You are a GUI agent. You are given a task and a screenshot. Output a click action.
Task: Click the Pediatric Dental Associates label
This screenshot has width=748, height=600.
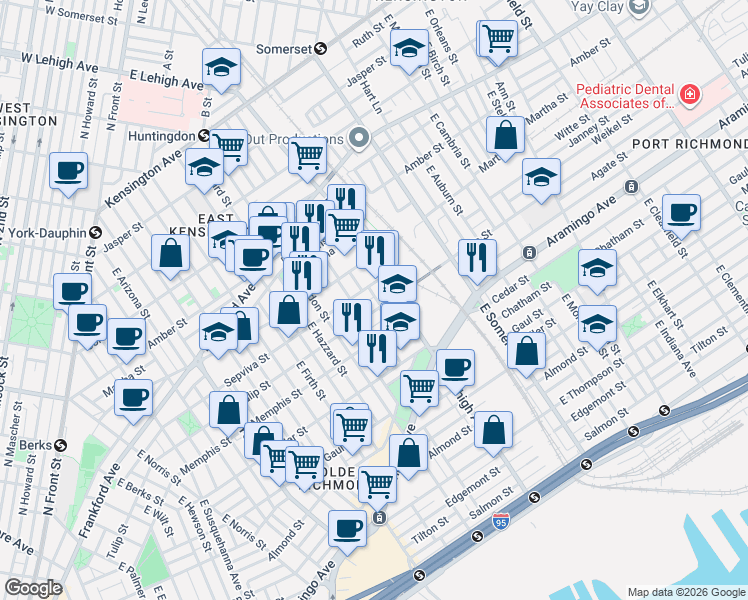(x=626, y=96)
